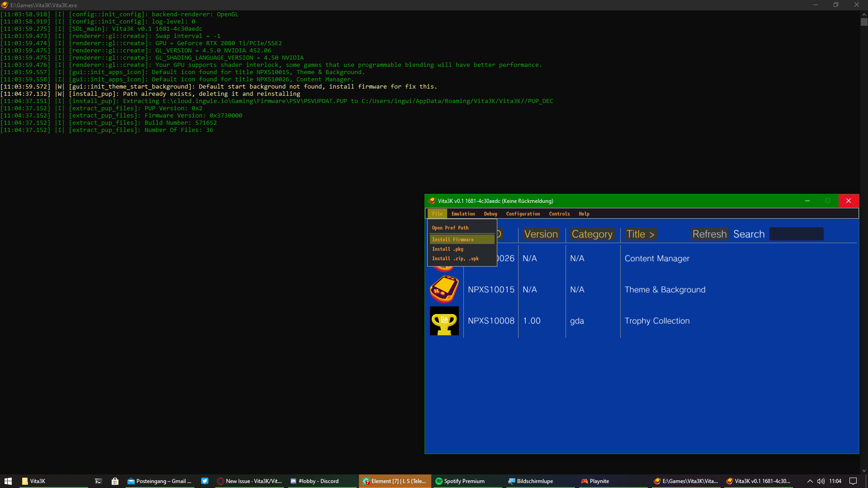Open the Trophy Collection app icon
The width and height of the screenshot is (868, 488).
pyautogui.click(x=444, y=321)
